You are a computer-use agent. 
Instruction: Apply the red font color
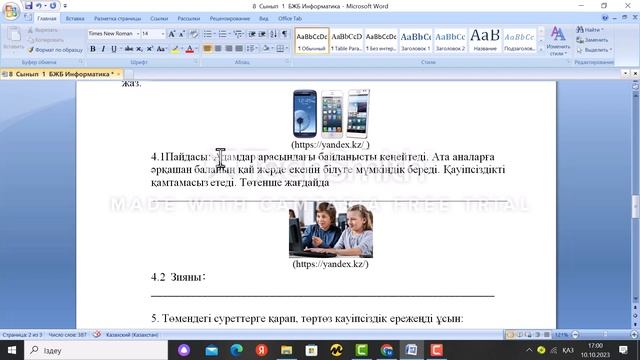pos(189,49)
